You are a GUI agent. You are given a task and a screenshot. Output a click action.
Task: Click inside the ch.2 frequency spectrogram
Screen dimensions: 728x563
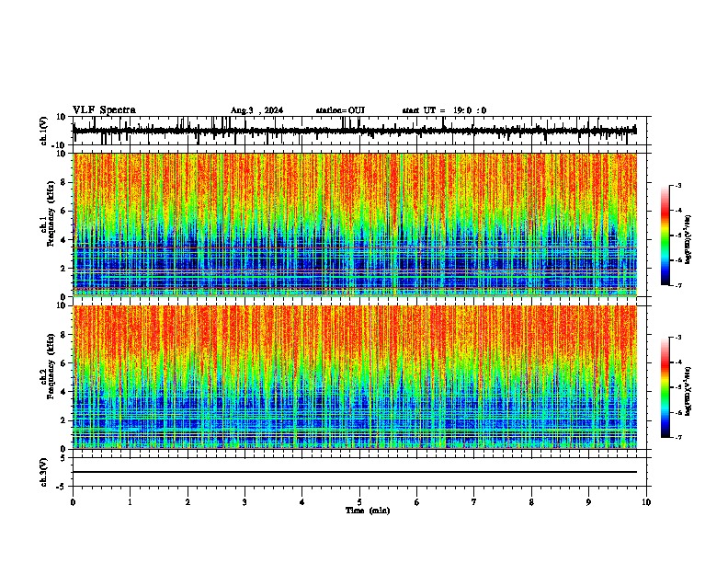(355, 377)
